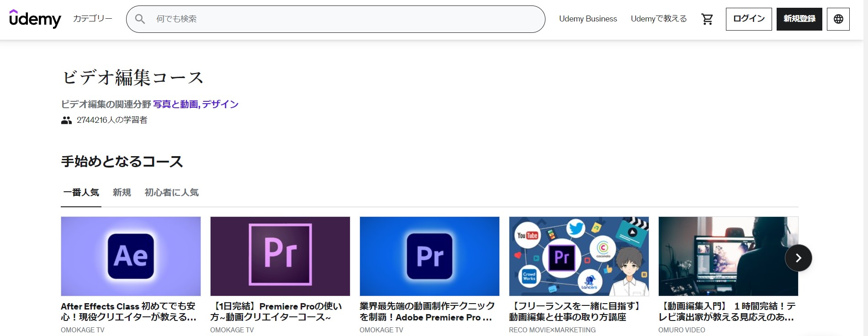This screenshot has height=336, width=868.
Task: Open the Udemy Business link
Action: tap(588, 19)
